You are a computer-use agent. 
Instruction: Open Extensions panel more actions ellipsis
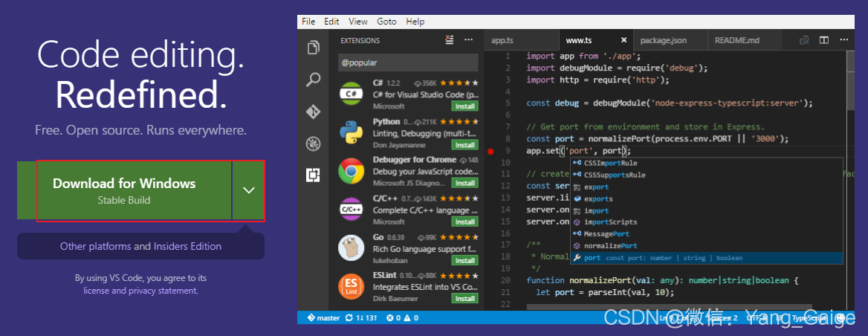click(x=469, y=40)
